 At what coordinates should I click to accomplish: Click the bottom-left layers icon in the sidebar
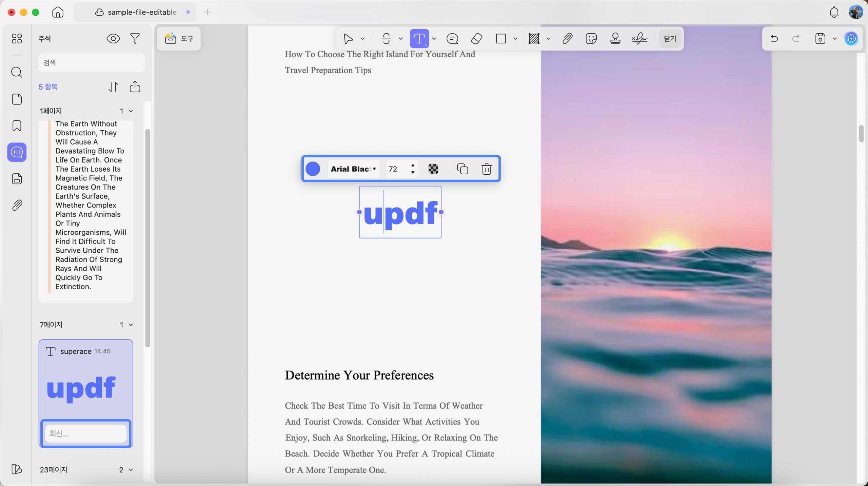[17, 469]
